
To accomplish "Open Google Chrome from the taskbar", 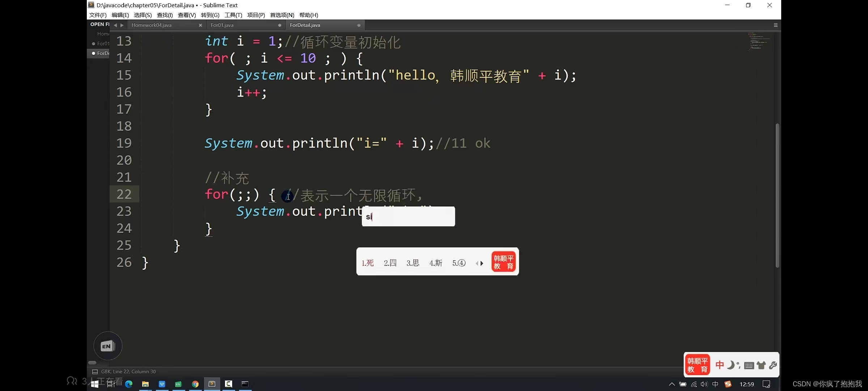I will pos(195,384).
